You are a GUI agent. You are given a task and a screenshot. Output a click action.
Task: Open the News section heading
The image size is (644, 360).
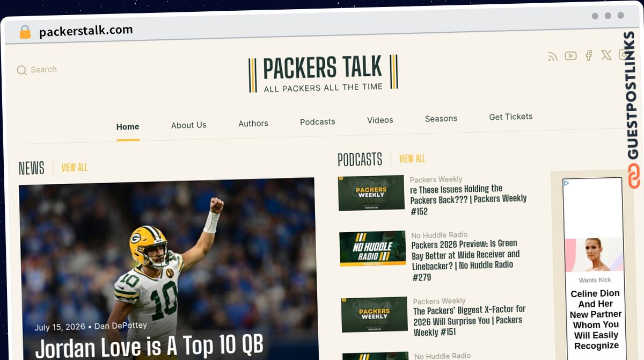point(32,168)
